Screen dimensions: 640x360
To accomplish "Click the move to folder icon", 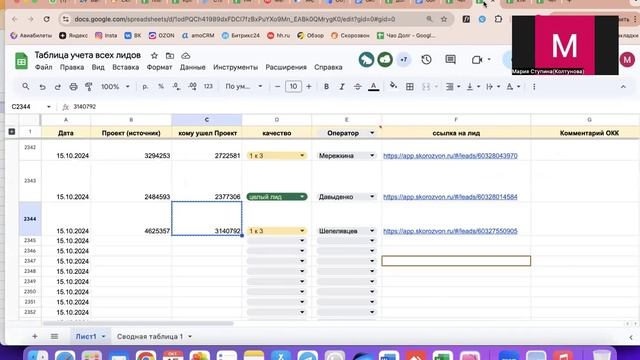I will (x=170, y=56).
